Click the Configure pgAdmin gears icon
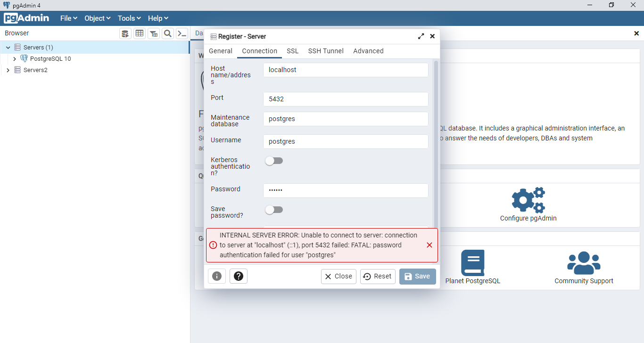The image size is (644, 343). 528,200
